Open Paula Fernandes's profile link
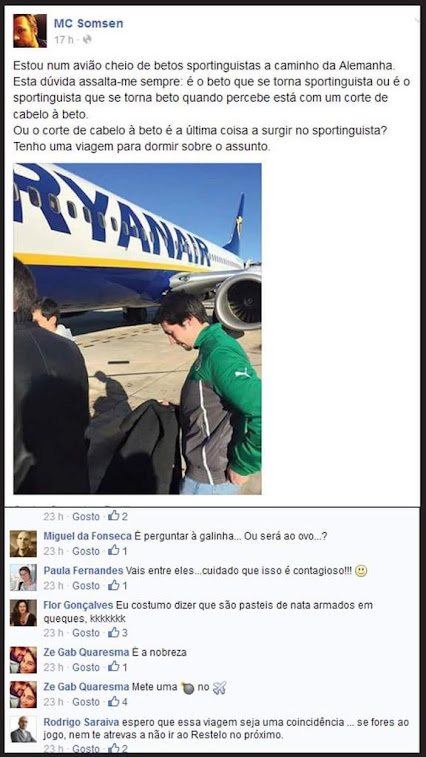 tap(83, 571)
